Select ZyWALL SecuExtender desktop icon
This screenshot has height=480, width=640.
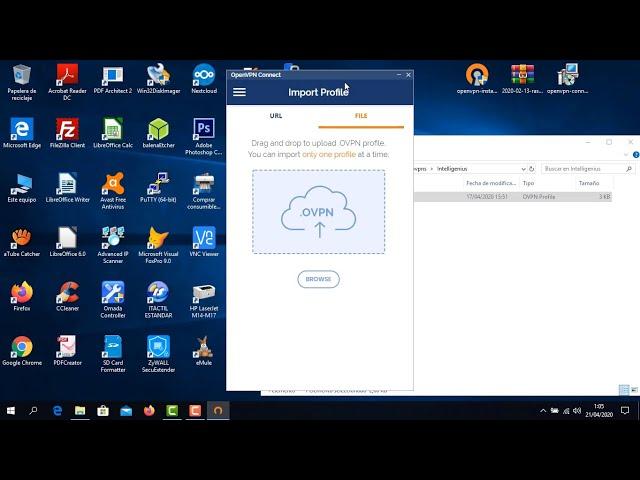tap(158, 354)
